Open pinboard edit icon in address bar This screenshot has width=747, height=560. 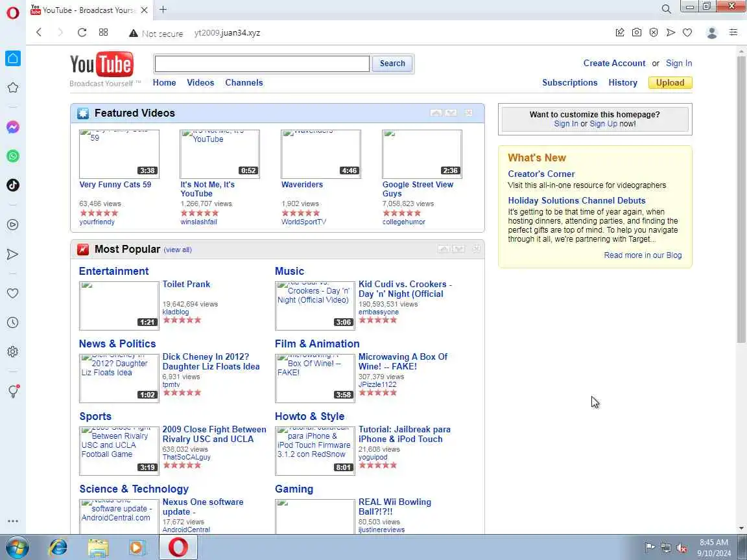pos(620,32)
